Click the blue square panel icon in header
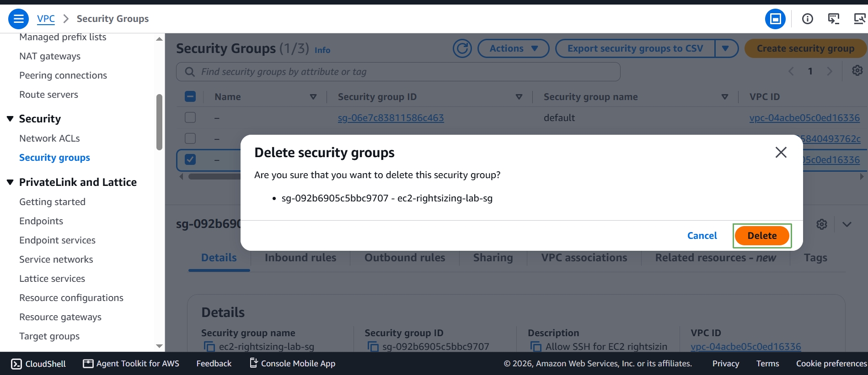Image resolution: width=868 pixels, height=375 pixels. click(775, 19)
